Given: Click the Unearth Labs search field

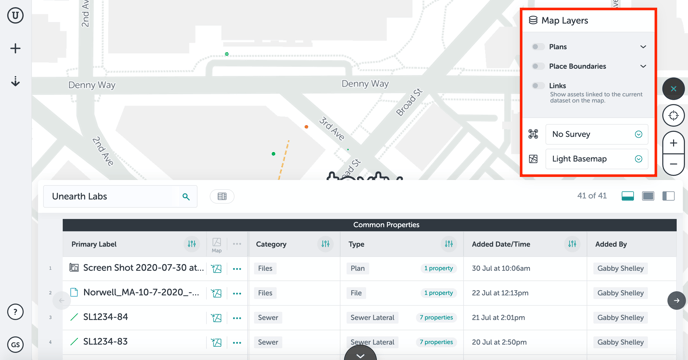Looking at the screenshot, I should [120, 196].
